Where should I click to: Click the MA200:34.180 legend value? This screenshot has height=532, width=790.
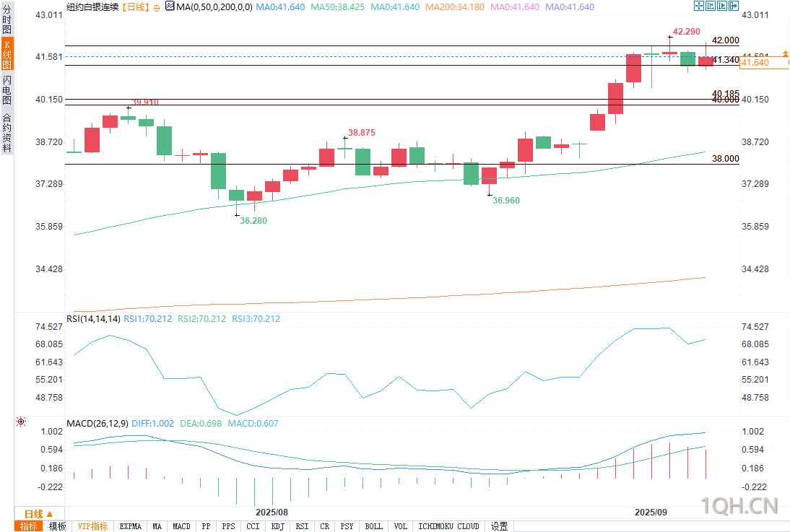[455, 7]
